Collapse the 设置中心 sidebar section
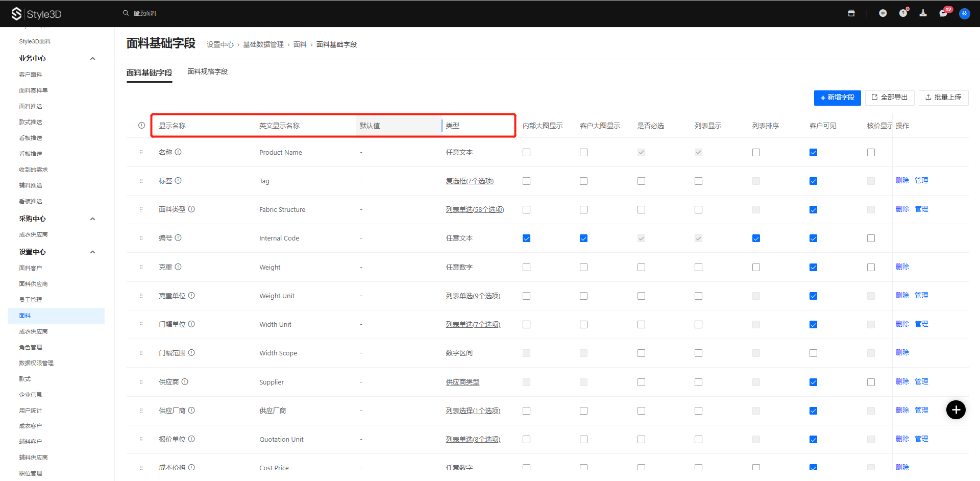 [92, 252]
